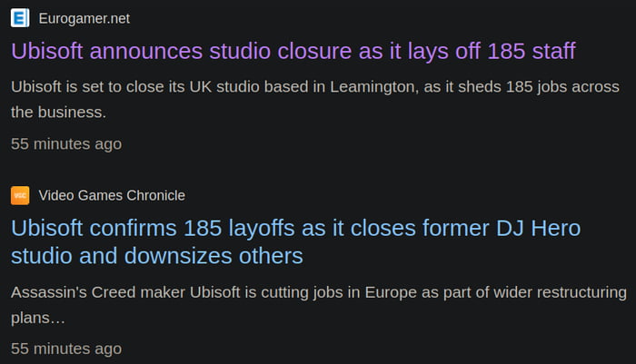This screenshot has width=636, height=364.
Task: Open the Video Games Chronicle source name
Action: (x=112, y=195)
